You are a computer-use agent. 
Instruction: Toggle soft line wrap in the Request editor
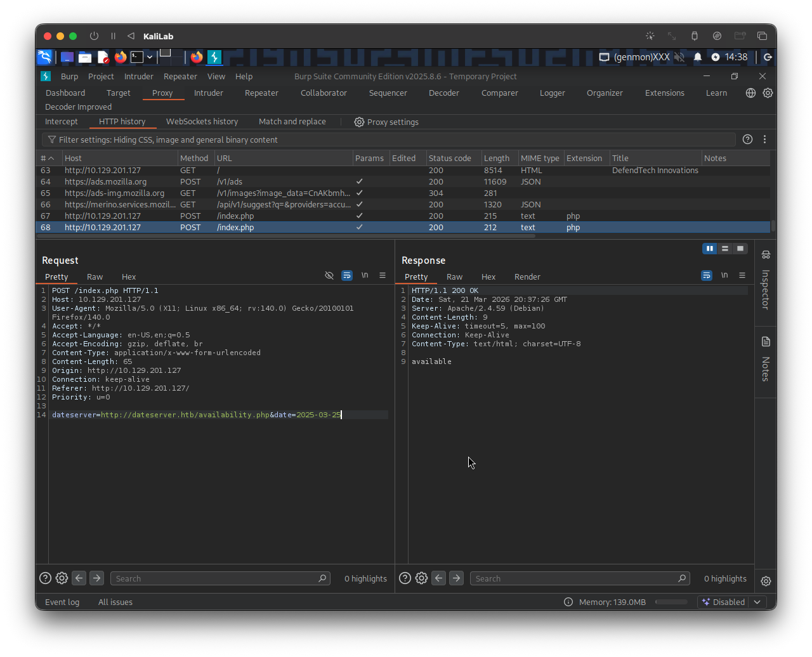[347, 275]
